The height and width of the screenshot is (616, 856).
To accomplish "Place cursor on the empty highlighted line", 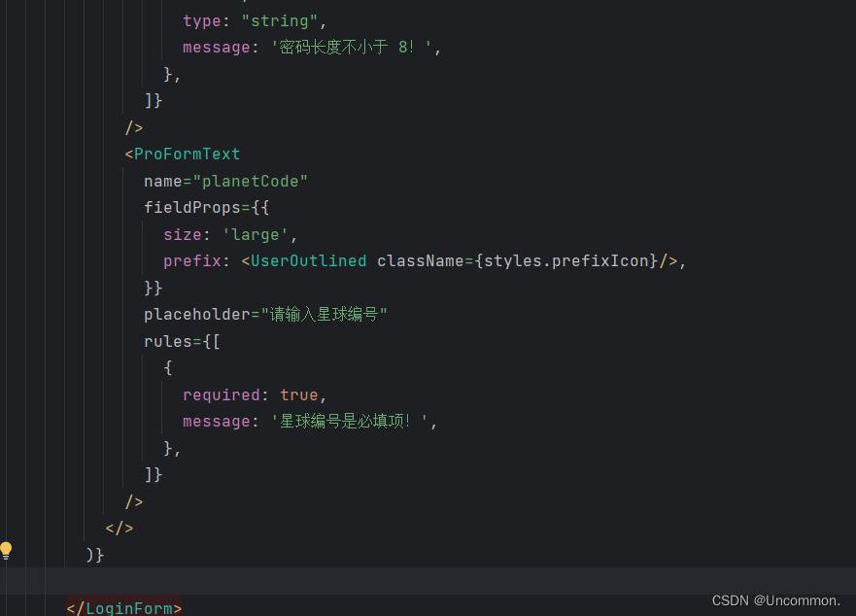I will coord(428,581).
